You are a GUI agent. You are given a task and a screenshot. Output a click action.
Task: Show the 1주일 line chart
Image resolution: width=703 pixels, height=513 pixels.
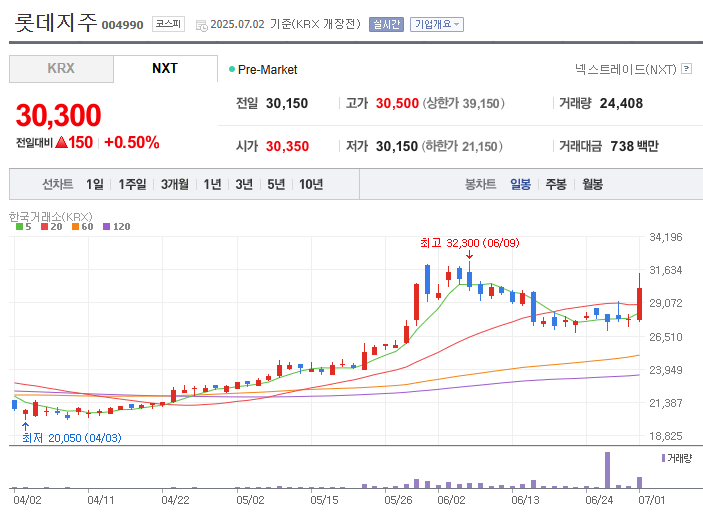132,184
